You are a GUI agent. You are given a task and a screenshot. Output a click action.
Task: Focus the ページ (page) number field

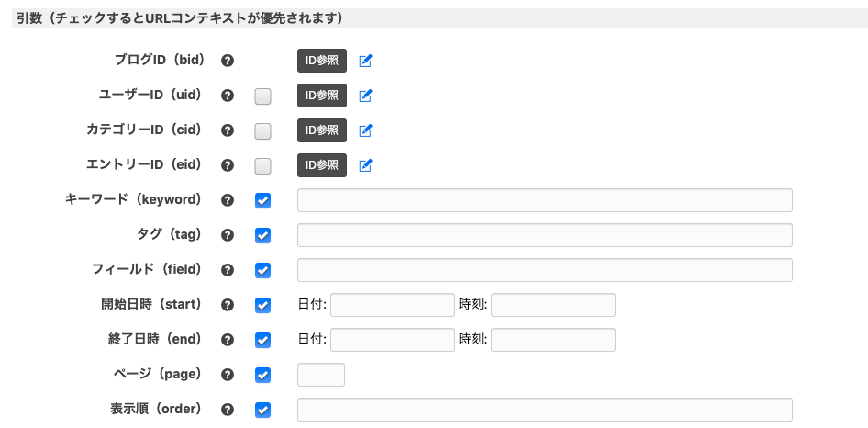coord(321,375)
